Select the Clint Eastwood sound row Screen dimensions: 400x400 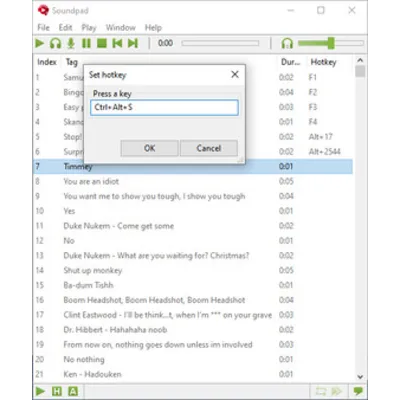(x=193, y=315)
